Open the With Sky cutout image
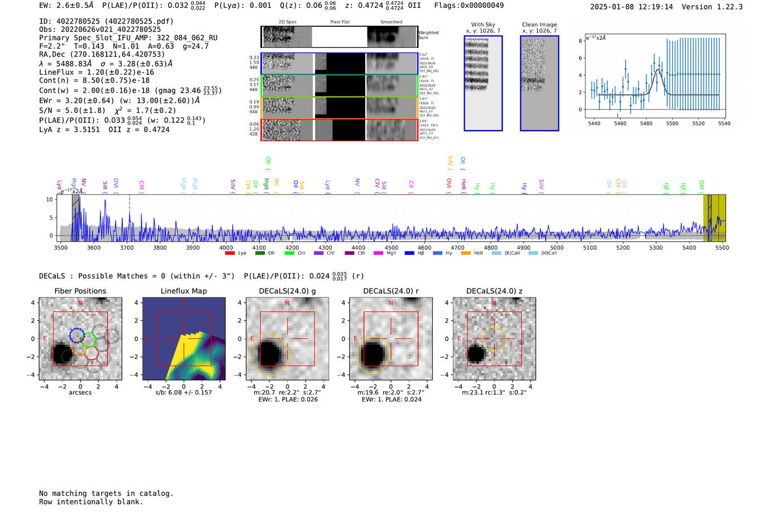Viewport: 782px width, 532px height. point(483,83)
